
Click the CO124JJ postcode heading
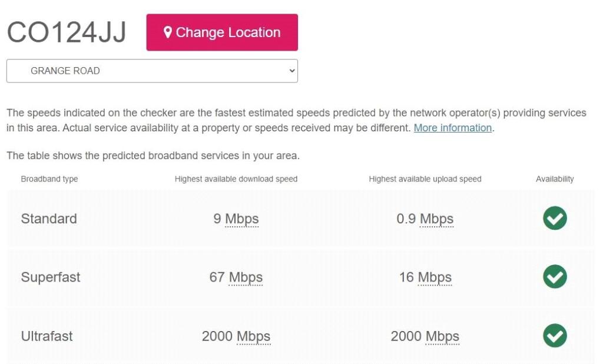[67, 33]
